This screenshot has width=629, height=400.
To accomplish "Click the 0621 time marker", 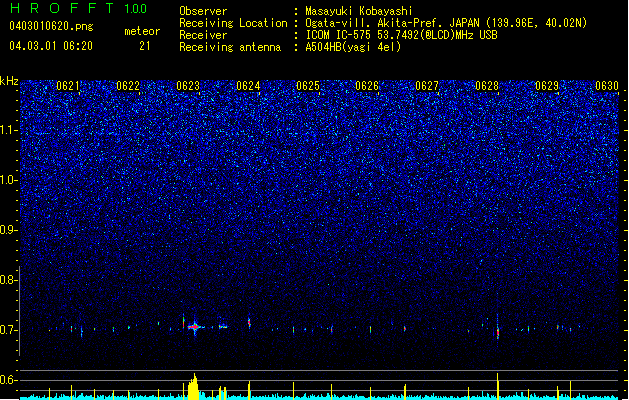I will (68, 86).
